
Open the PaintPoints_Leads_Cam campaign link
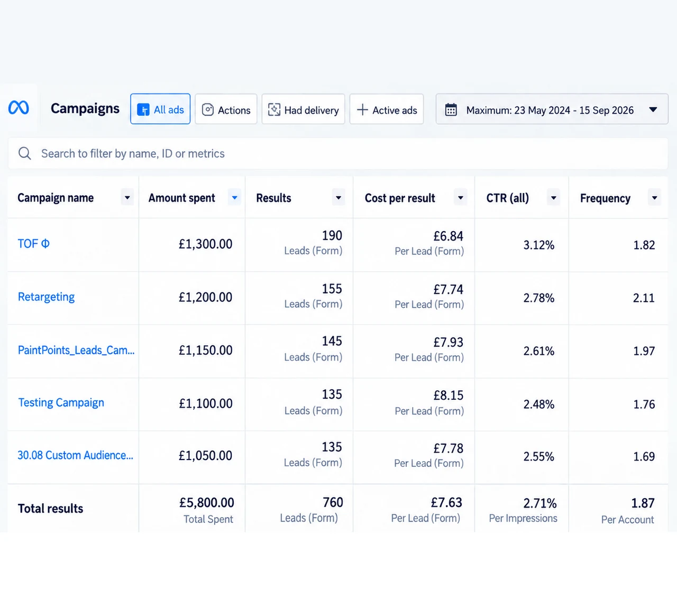(76, 350)
